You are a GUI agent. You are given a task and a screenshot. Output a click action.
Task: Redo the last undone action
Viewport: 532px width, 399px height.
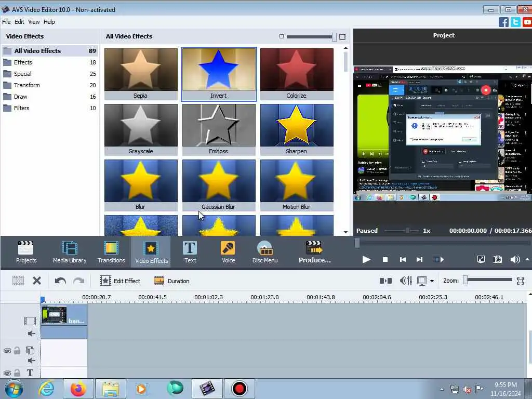click(x=79, y=281)
